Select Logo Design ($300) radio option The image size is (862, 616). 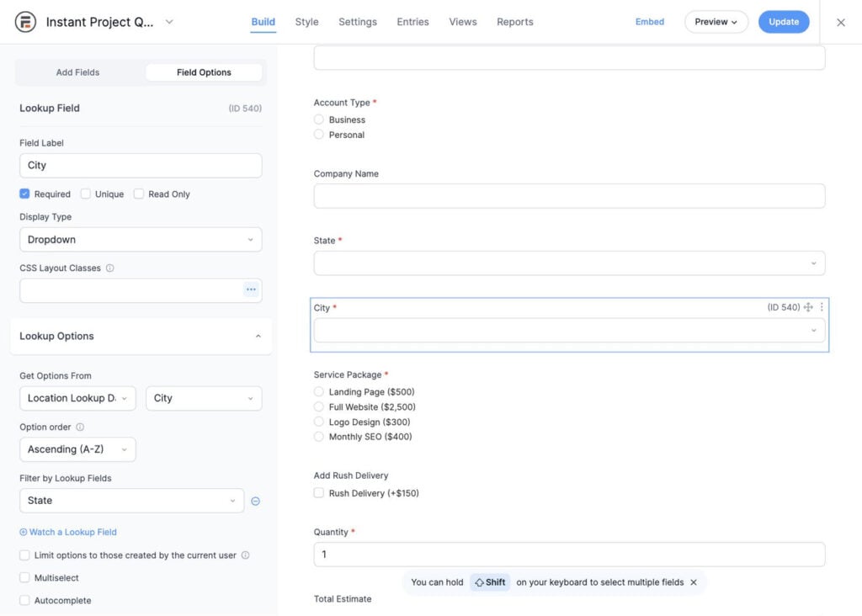pos(319,422)
